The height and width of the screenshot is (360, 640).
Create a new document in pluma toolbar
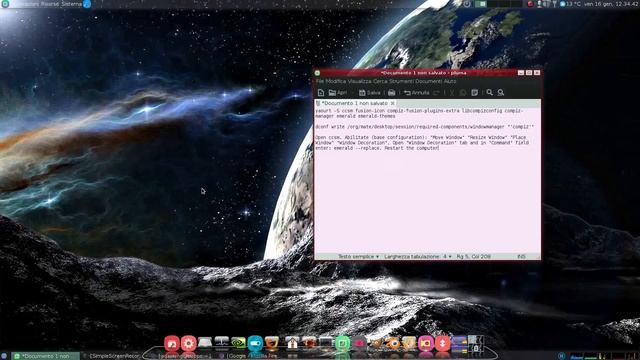[321, 93]
